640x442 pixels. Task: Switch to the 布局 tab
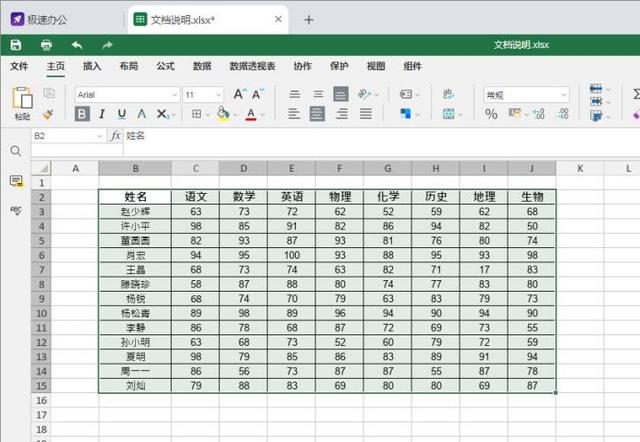(129, 66)
